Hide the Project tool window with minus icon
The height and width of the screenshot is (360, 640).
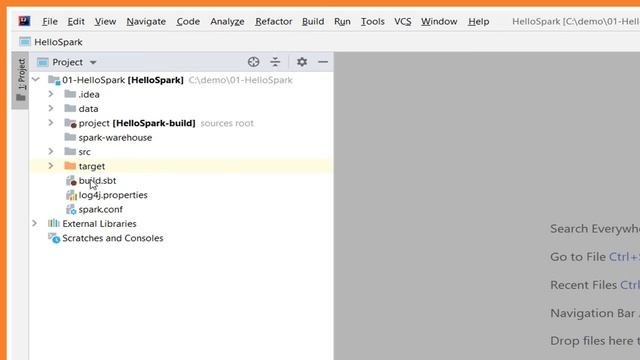click(x=323, y=62)
